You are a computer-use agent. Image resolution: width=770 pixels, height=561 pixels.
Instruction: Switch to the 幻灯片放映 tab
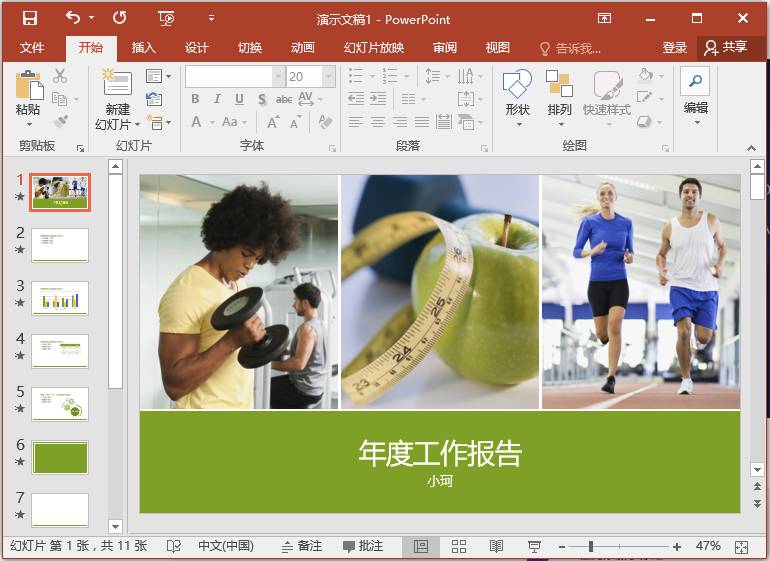tap(374, 48)
